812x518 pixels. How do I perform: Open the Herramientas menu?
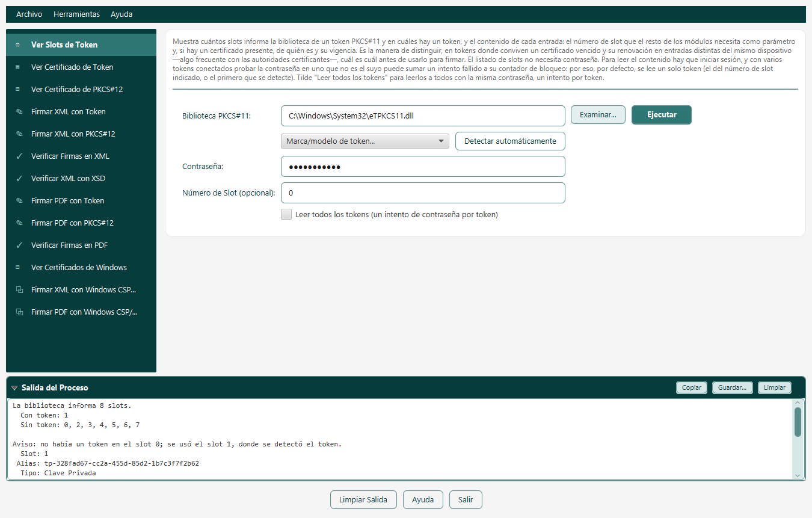[76, 14]
